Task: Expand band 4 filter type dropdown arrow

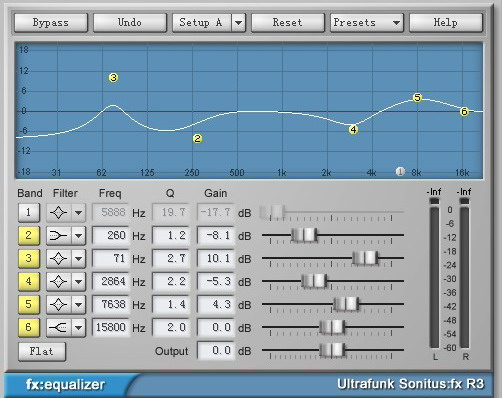Action: tap(78, 282)
